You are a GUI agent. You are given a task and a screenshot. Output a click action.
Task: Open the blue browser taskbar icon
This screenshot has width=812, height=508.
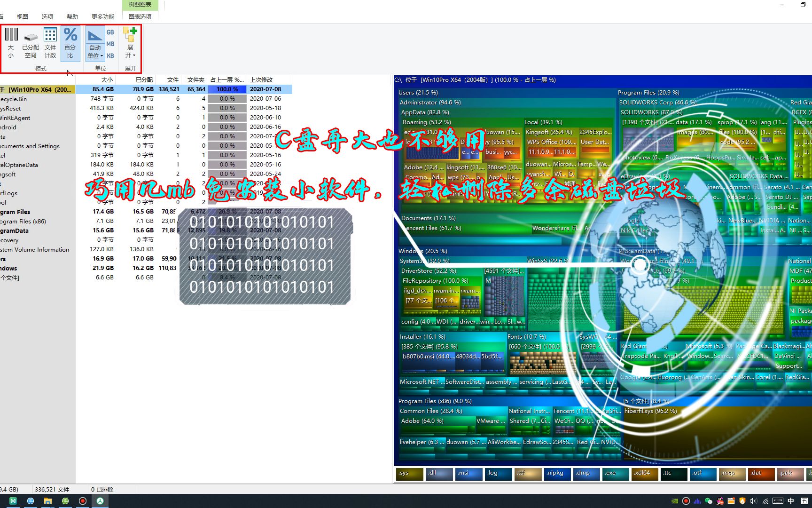31,501
